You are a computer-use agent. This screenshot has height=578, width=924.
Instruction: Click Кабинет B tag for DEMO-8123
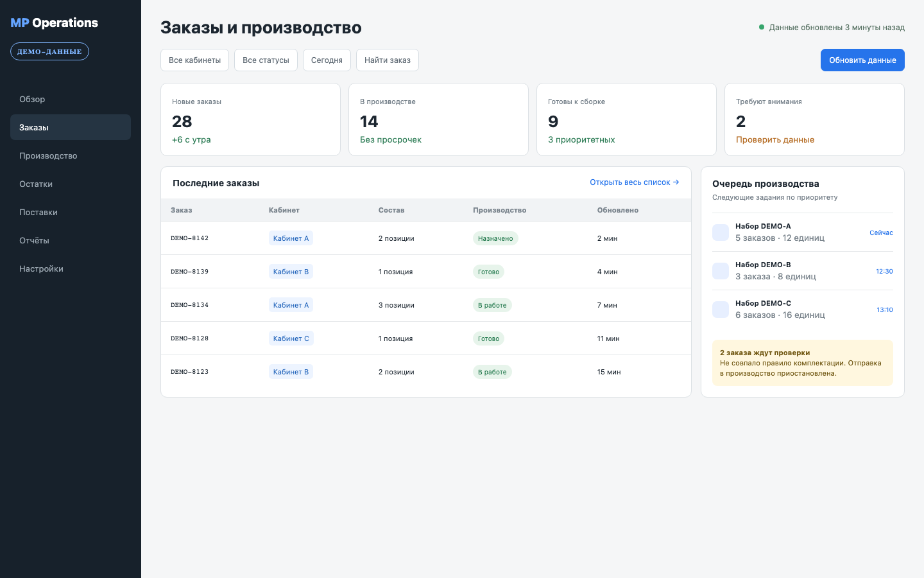coord(291,372)
